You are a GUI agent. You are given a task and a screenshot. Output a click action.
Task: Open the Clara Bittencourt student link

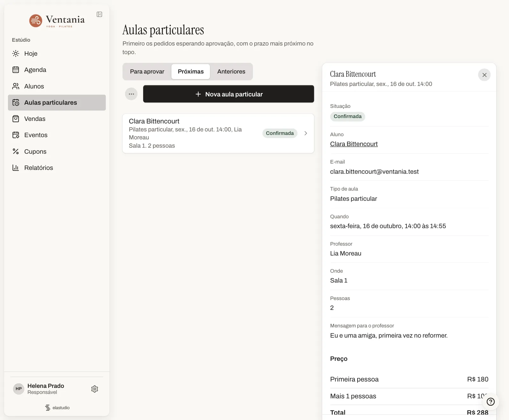pyautogui.click(x=354, y=144)
